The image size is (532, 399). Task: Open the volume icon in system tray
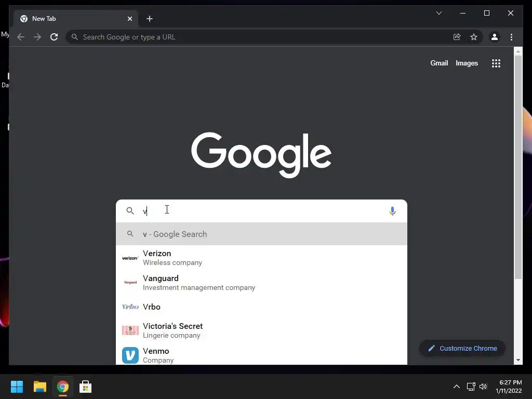483,387
